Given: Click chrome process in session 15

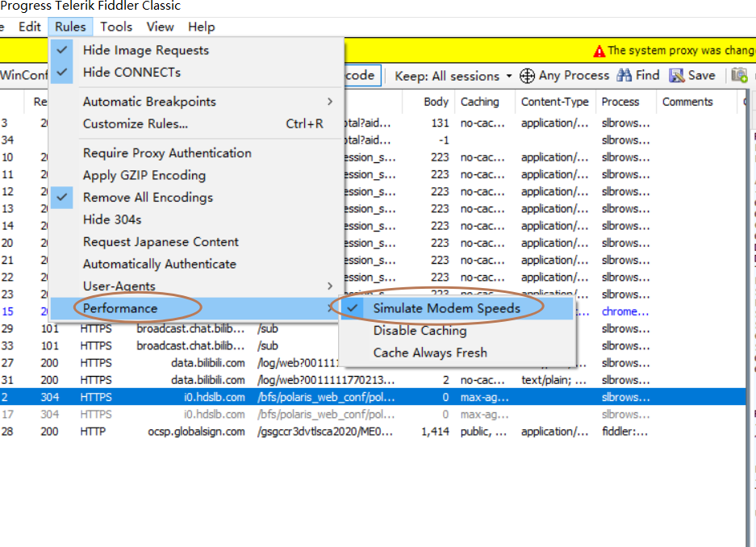Looking at the screenshot, I should pyautogui.click(x=624, y=311).
